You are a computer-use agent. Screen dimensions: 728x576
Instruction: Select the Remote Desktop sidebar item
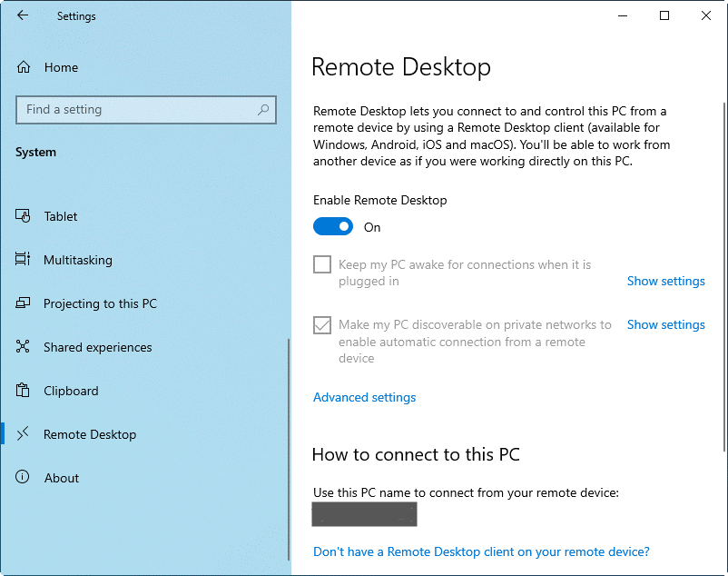[x=90, y=434]
